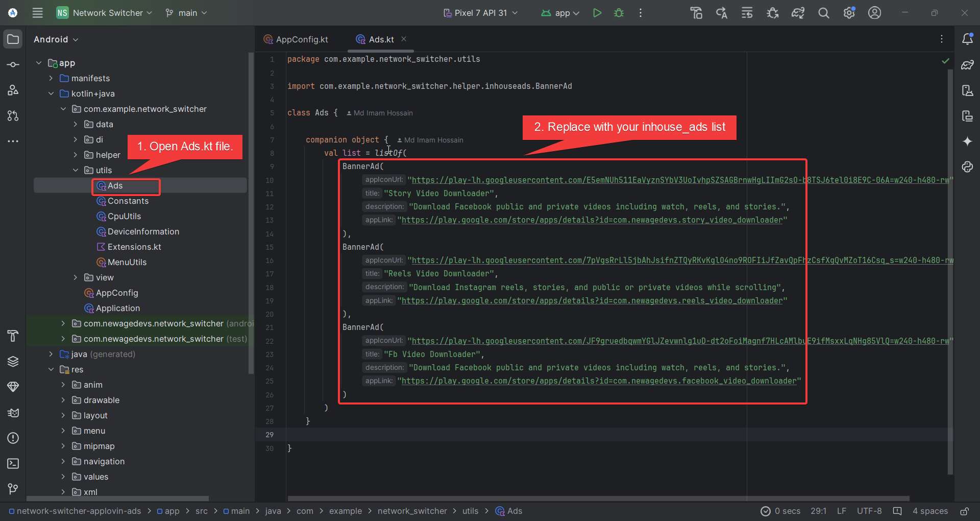This screenshot has height=521, width=980.
Task: Click the utils breadcrumb link
Action: 470,511
